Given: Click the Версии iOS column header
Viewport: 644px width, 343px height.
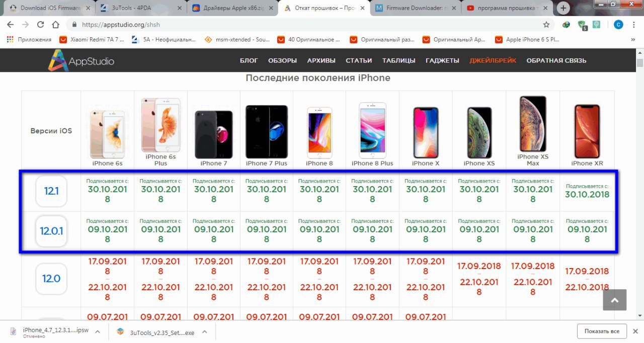Looking at the screenshot, I should 51,131.
